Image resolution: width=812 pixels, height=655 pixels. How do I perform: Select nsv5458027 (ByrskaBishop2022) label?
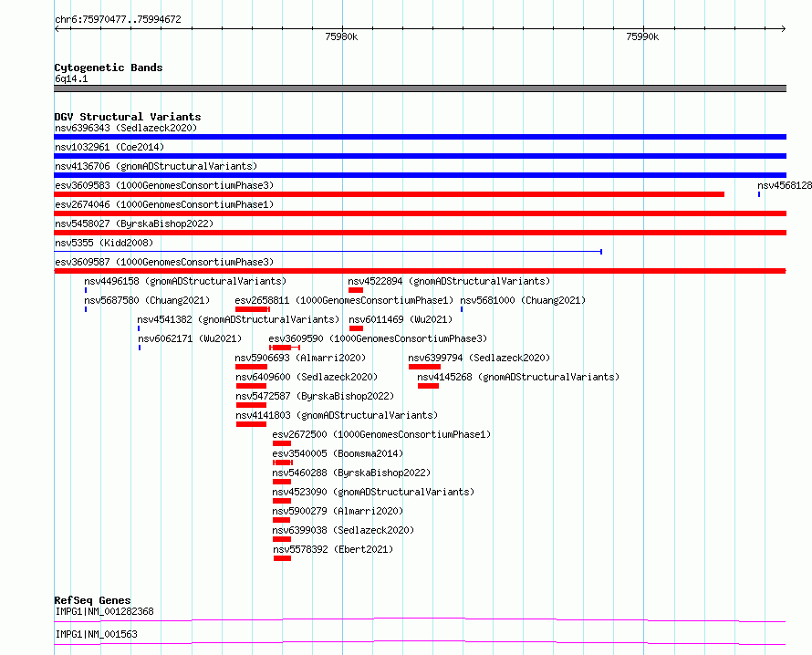click(134, 224)
